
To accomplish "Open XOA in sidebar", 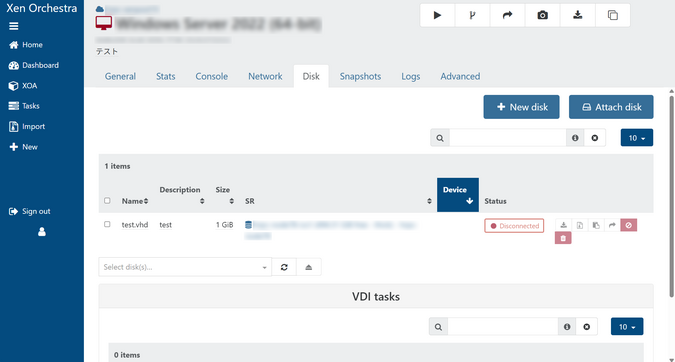I will 23,86.
